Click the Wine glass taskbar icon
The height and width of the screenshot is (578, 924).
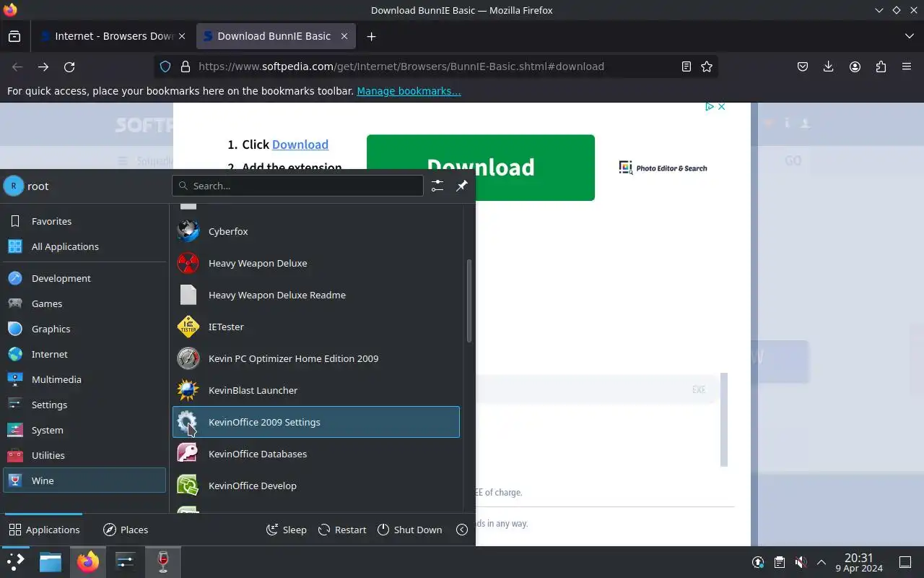(163, 562)
